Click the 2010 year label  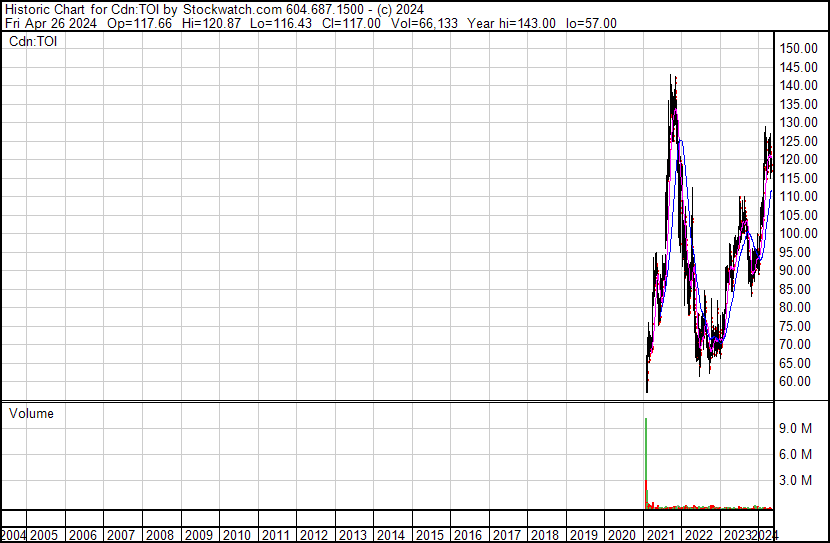pos(237,536)
